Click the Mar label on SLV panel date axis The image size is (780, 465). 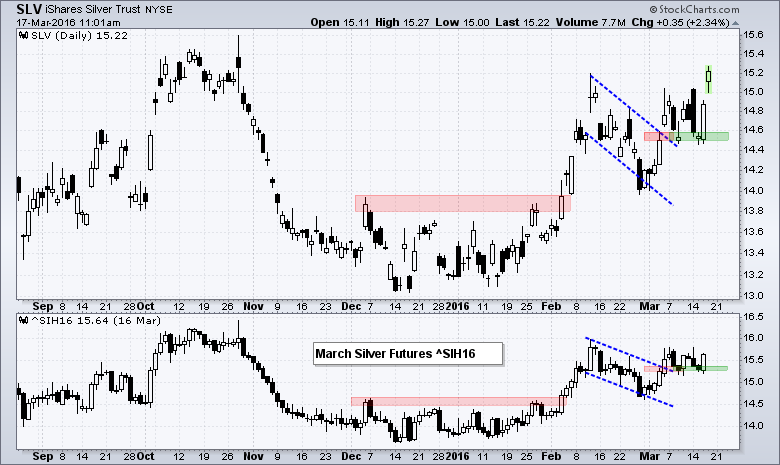[650, 306]
